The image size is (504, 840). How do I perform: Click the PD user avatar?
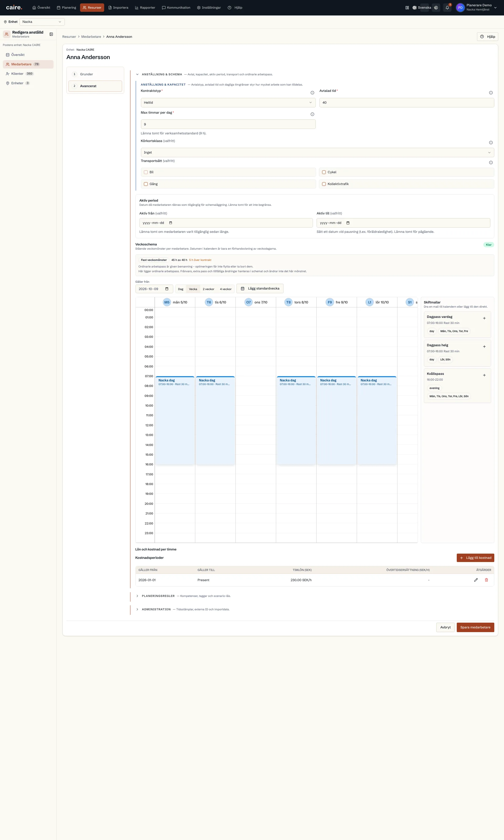click(460, 7)
